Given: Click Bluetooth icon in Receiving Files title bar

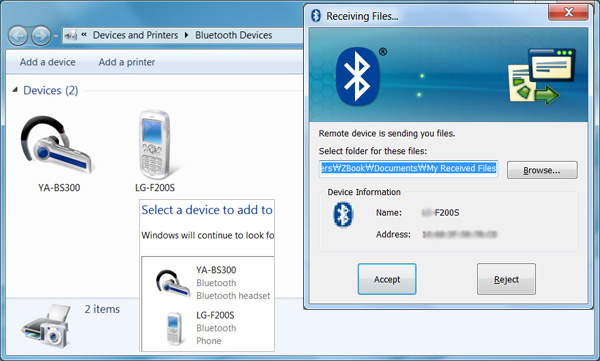Looking at the screenshot, I should tap(316, 15).
